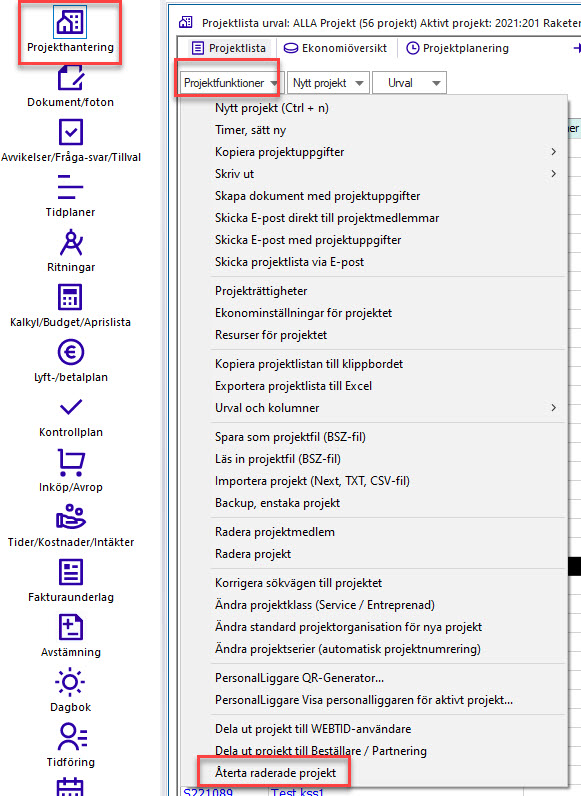Viewport: 581px width, 796px height.
Task: Choose Nytt projekt (Ctrl + n)
Action: click(x=272, y=108)
